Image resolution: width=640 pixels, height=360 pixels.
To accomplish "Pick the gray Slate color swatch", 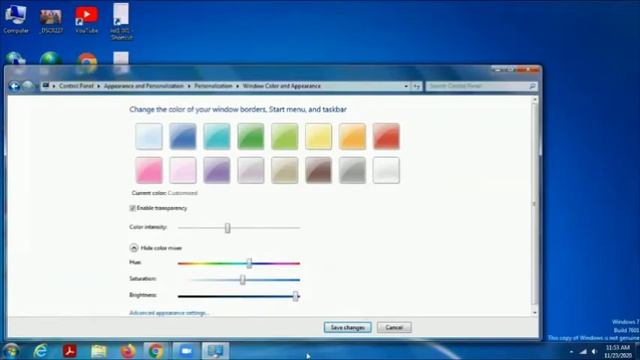I will pos(352,170).
